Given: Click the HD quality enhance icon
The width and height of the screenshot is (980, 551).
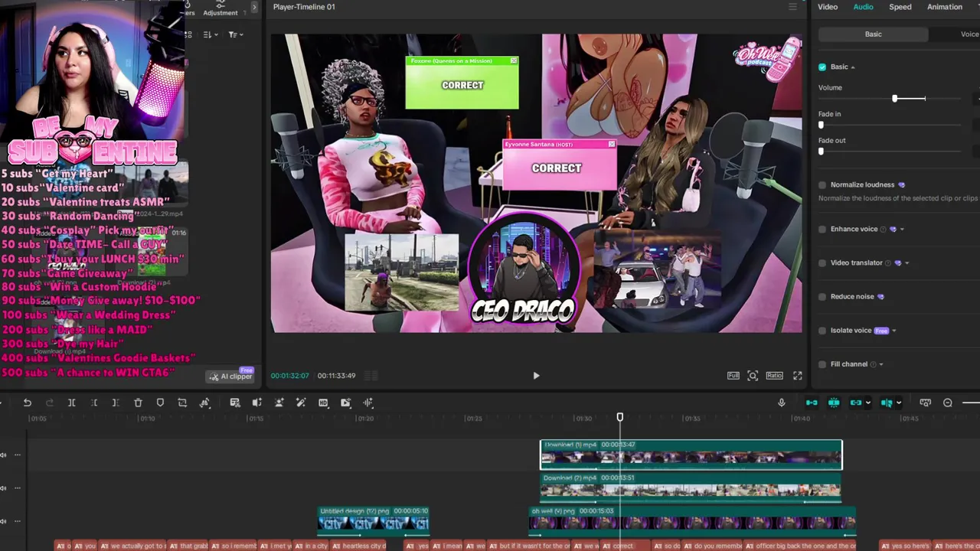Looking at the screenshot, I should pyautogui.click(x=323, y=403).
